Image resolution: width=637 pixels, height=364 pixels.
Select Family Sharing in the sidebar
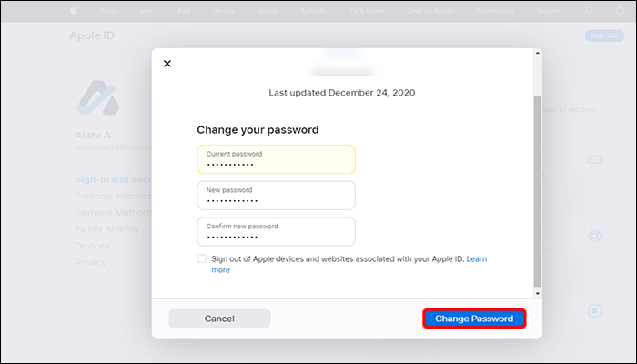[x=106, y=229]
